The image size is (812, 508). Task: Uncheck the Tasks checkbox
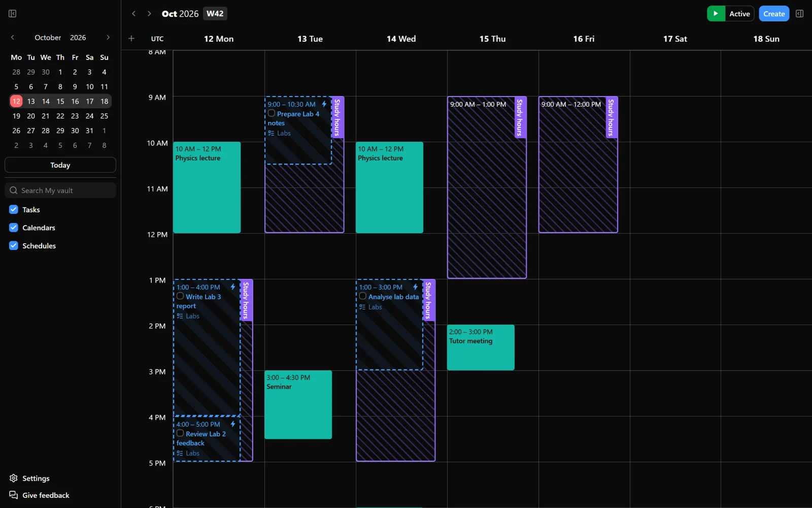pos(14,209)
